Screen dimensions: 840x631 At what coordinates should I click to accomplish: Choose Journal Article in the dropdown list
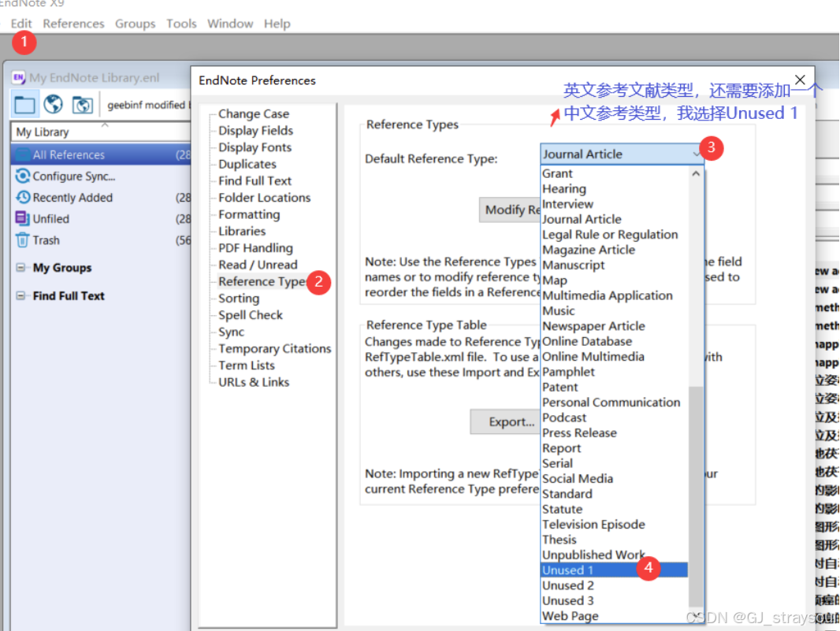[x=615, y=219]
